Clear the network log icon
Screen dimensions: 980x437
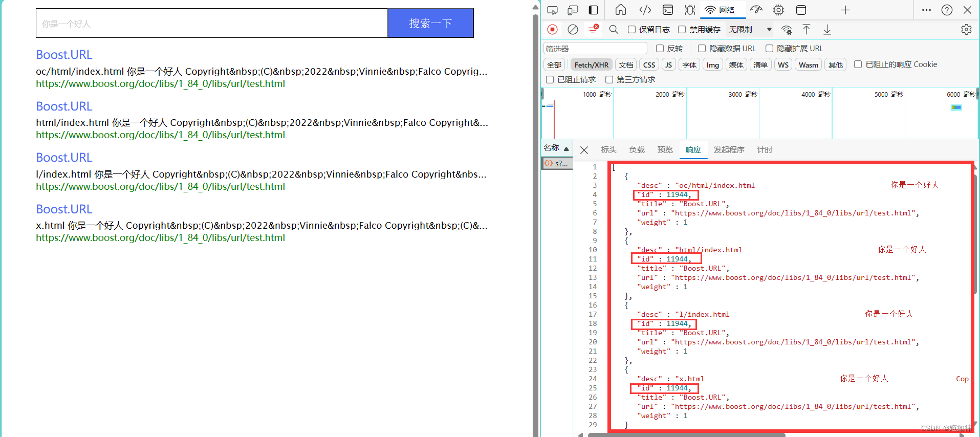click(x=573, y=30)
